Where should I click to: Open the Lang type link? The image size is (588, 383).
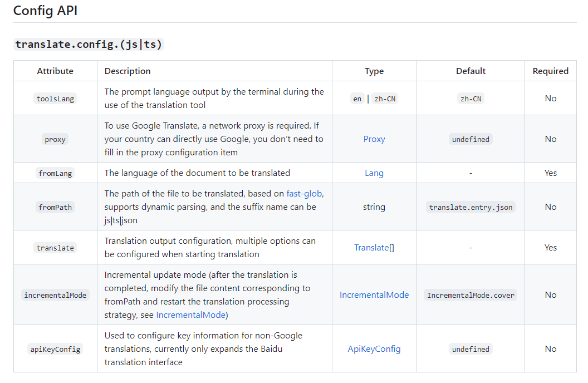pyautogui.click(x=374, y=173)
